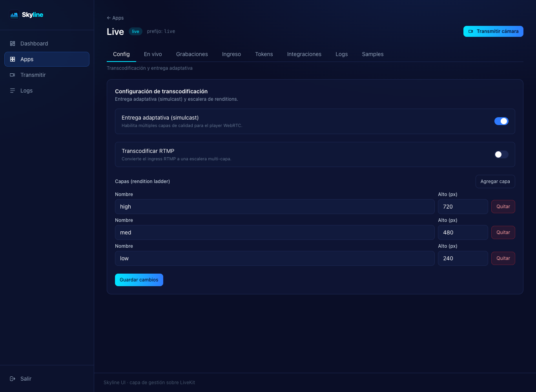Image resolution: width=536 pixels, height=392 pixels.
Task: Disable Entrega adaptativa (simulcast) switch
Action: (x=501, y=121)
